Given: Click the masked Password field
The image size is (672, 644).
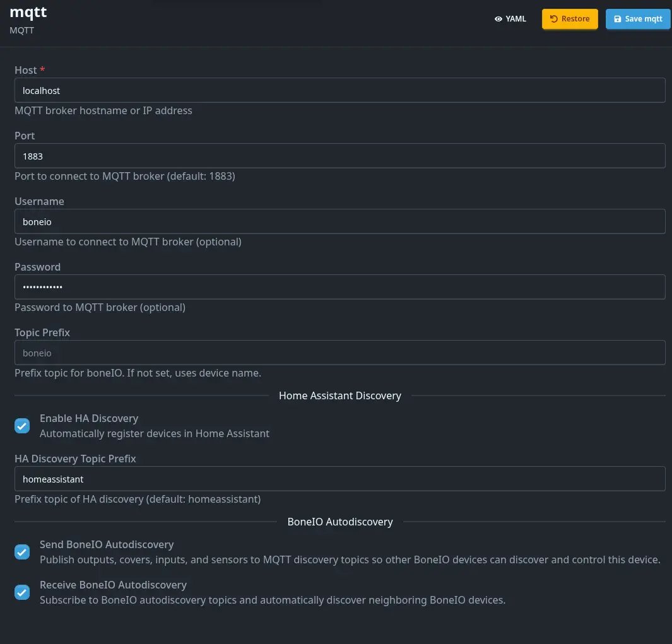Looking at the screenshot, I should [x=339, y=287].
